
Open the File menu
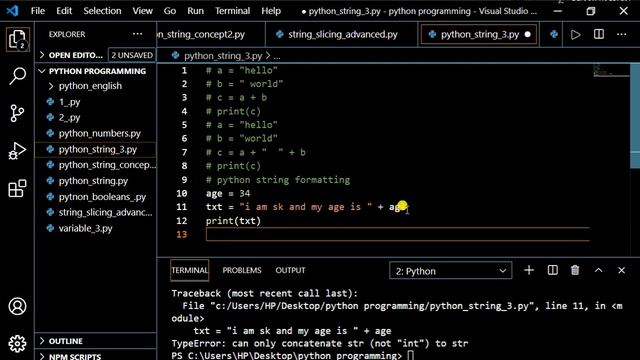(x=38, y=11)
